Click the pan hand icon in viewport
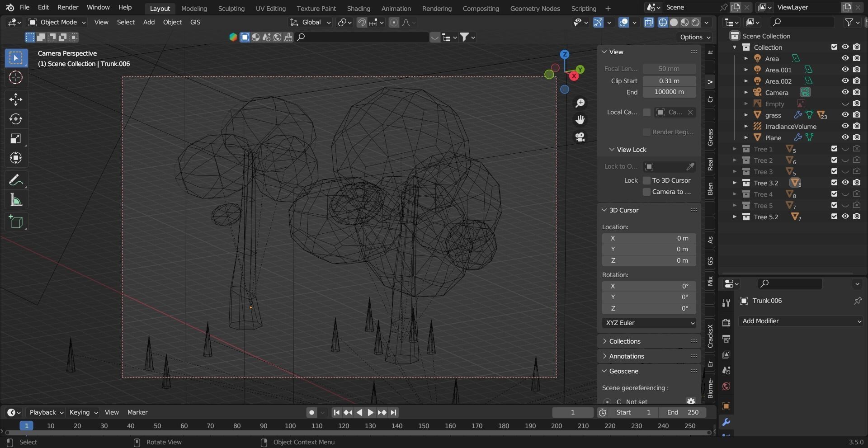 click(x=580, y=120)
